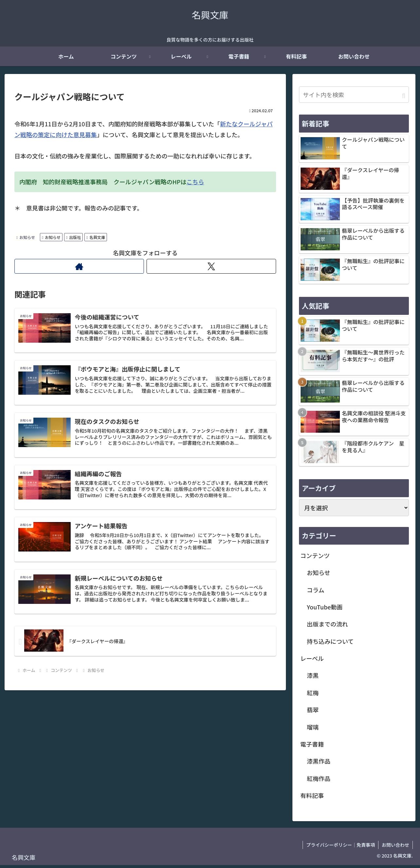The image size is (420, 868).
Task: Open new post 『ダークスレイヤーの帰還』 in sidebar
Action: tap(354, 179)
